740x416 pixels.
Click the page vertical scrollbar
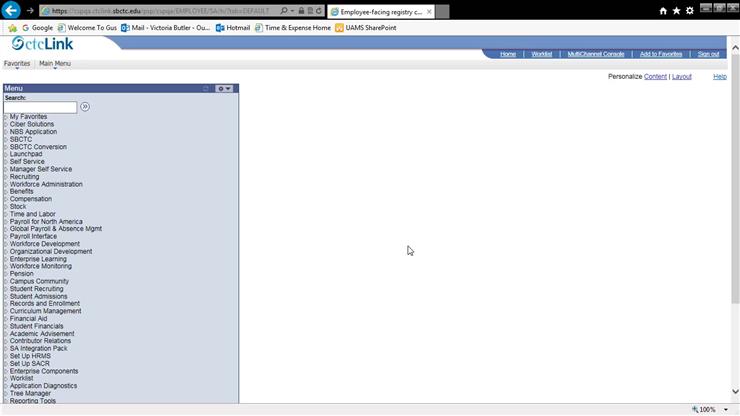[735, 230]
